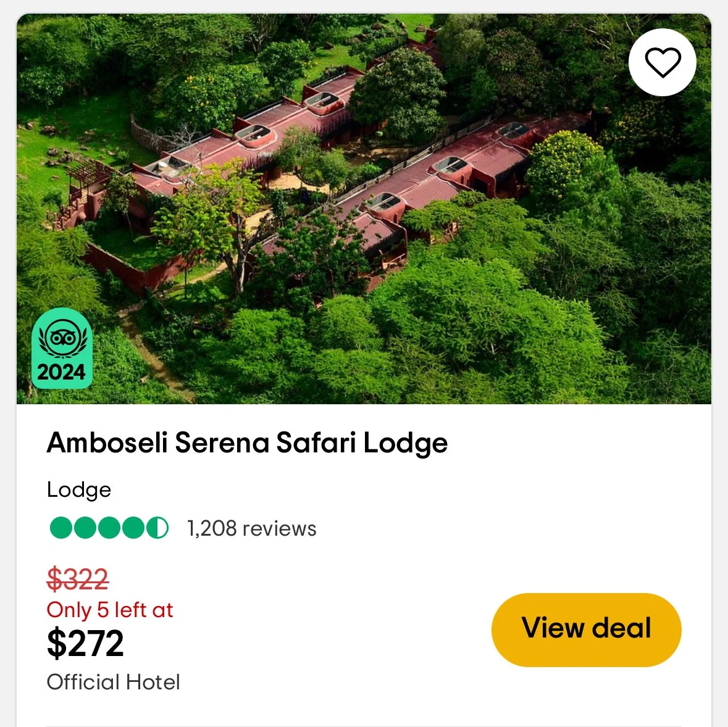Click the aerial lodge photo
The image size is (728, 727).
pos(364,209)
